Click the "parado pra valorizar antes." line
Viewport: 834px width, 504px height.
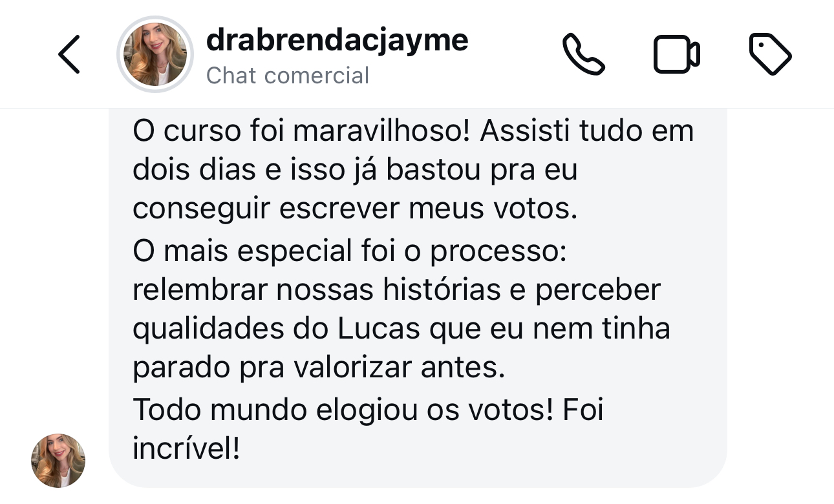click(318, 368)
